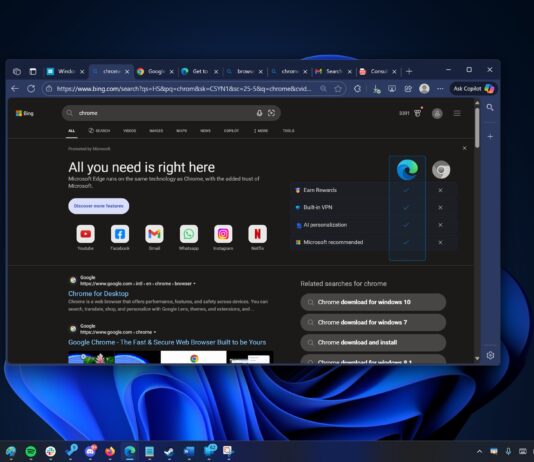Click the zoom magnifier in address bar
This screenshot has height=462, width=534.
click(323, 89)
